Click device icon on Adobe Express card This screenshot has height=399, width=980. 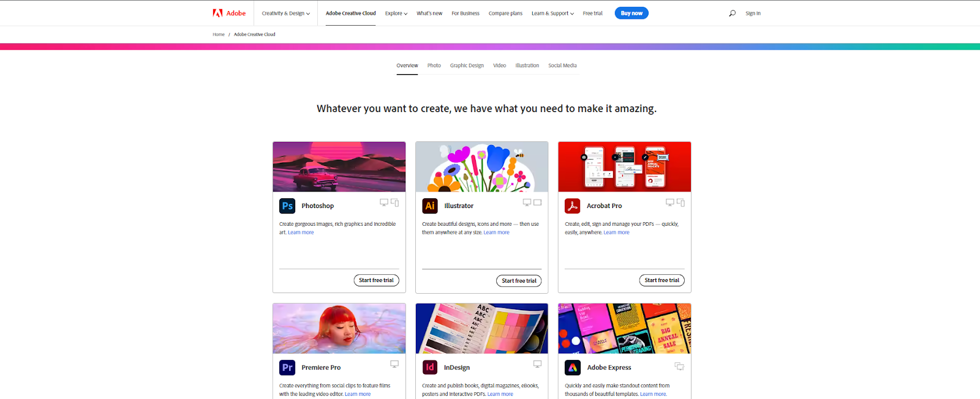coord(679,366)
